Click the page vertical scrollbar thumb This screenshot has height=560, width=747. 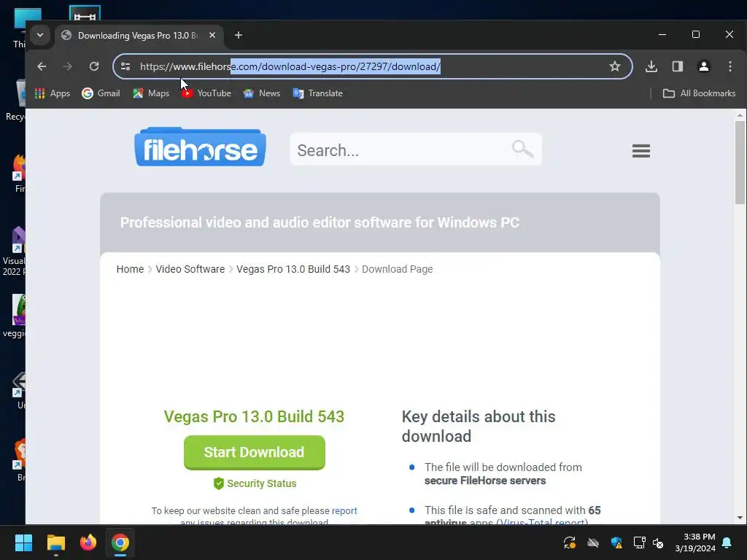(x=740, y=163)
